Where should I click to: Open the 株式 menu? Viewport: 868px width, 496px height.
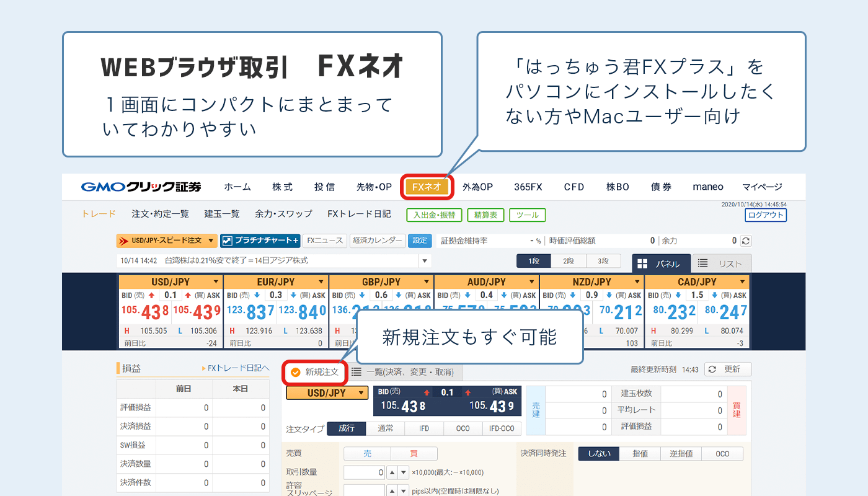pyautogui.click(x=282, y=187)
